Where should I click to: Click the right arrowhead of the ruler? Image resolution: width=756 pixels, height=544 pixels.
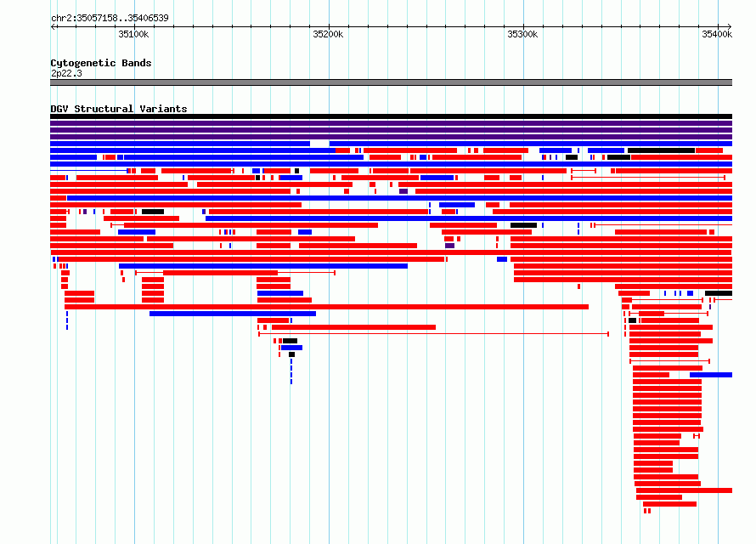click(730, 26)
